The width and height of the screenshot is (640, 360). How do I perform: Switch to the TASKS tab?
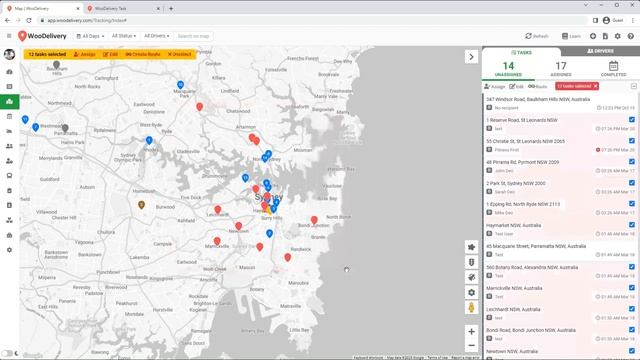coord(521,52)
